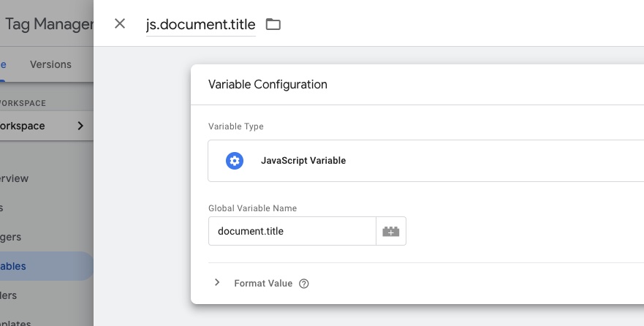Click the Tag Manager title
Viewport: 644px width, 326px height.
tap(48, 24)
